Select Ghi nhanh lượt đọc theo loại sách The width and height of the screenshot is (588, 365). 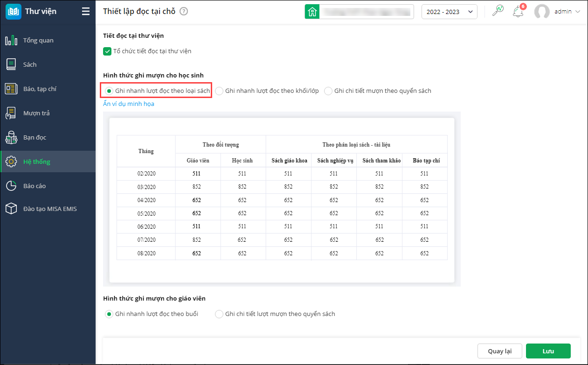pyautogui.click(x=109, y=91)
